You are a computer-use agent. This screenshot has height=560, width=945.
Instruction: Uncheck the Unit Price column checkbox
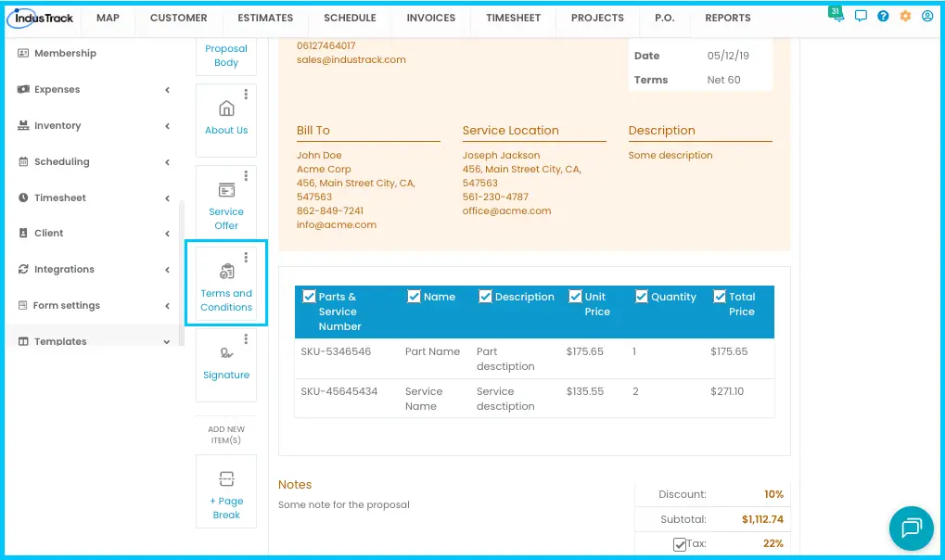tap(576, 297)
